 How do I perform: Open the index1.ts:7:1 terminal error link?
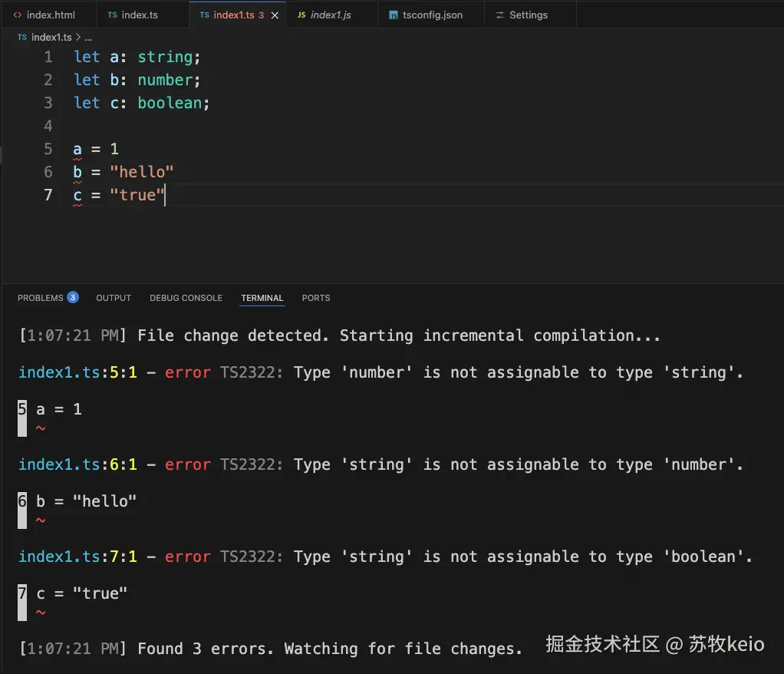[x=77, y=557]
